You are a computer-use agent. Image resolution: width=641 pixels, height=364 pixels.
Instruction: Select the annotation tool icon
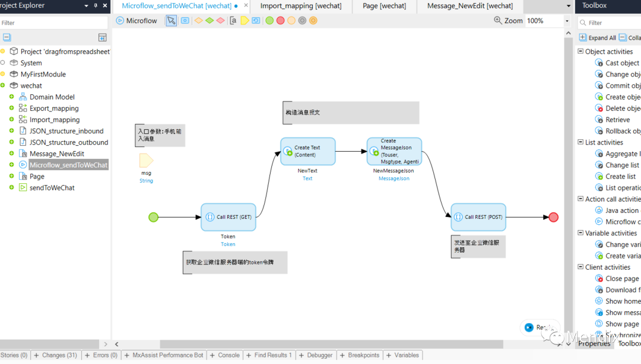pos(233,20)
